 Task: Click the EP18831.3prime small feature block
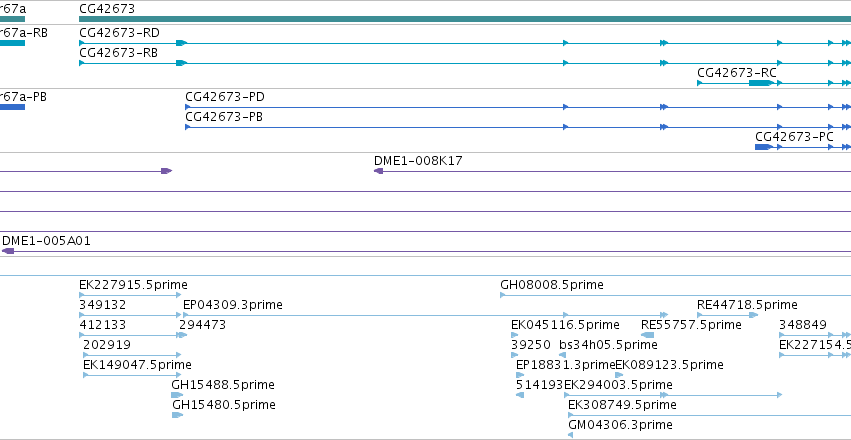click(x=520, y=375)
